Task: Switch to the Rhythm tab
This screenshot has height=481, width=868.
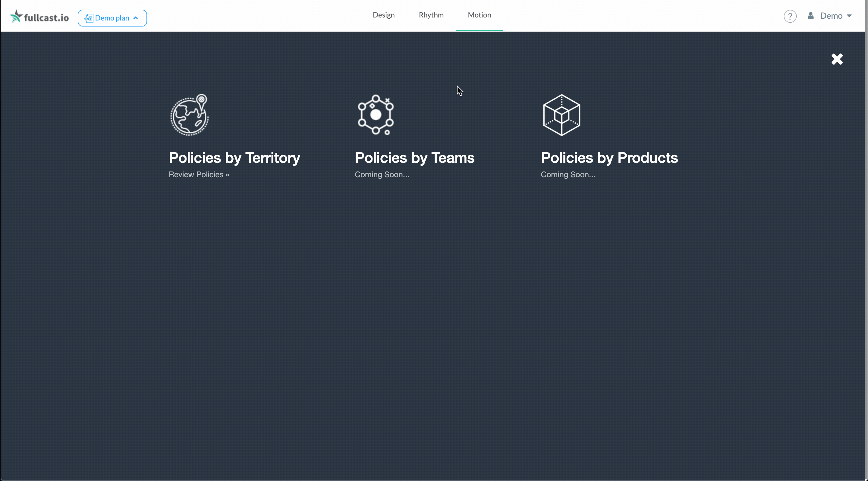Action: pyautogui.click(x=431, y=15)
